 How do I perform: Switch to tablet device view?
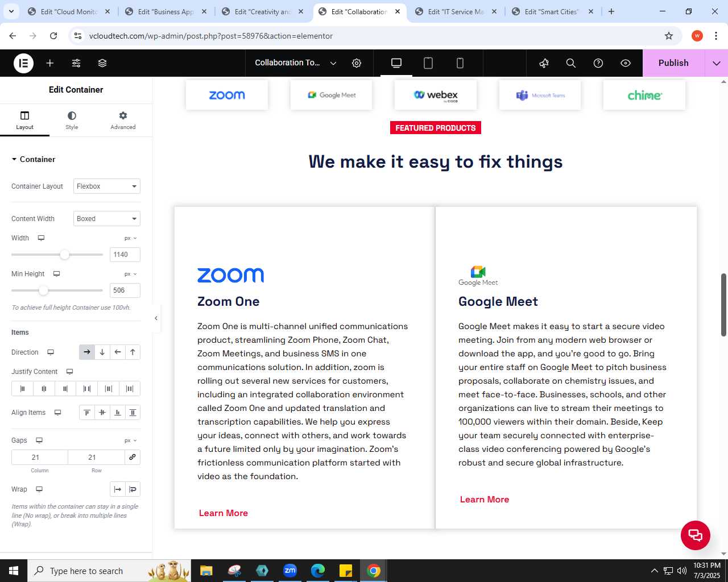click(x=428, y=63)
